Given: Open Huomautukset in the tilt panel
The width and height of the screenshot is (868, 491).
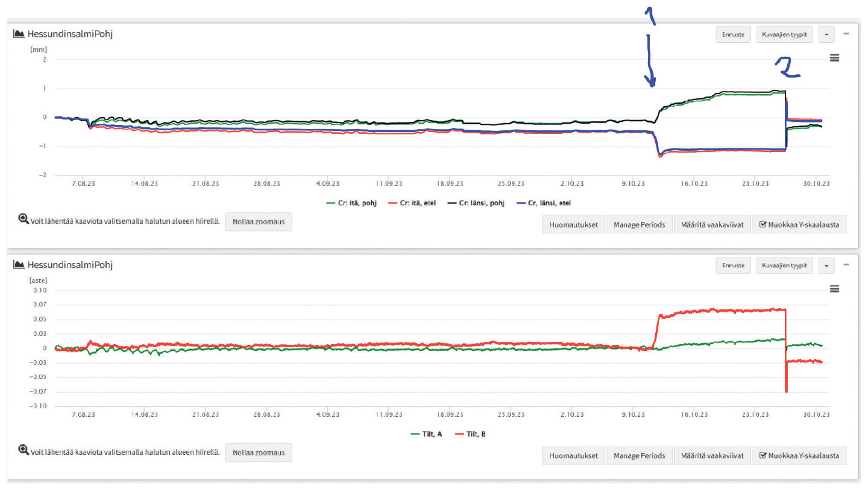Looking at the screenshot, I should tap(573, 455).
